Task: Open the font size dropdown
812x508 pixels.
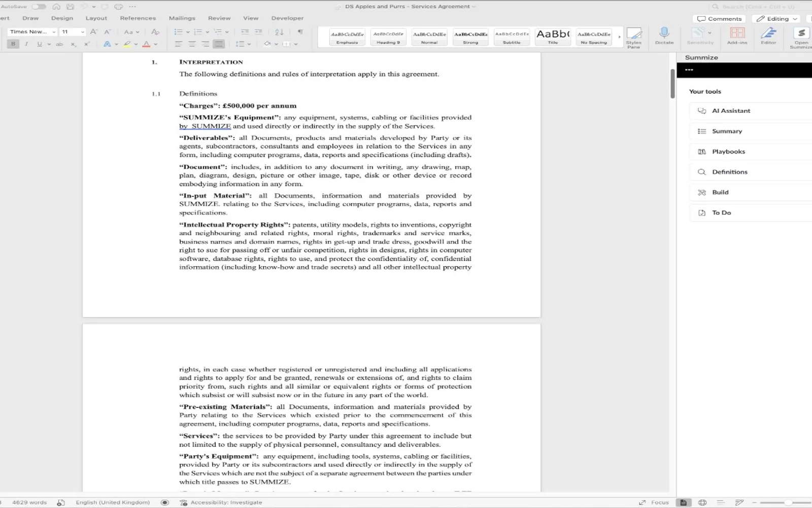Action: point(82,31)
